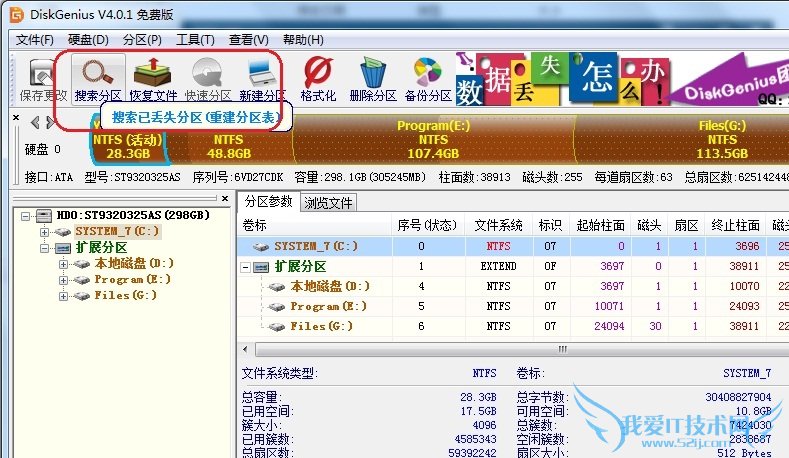Open the 文件(F) menu
Screen dimensions: 789x458
35,40
